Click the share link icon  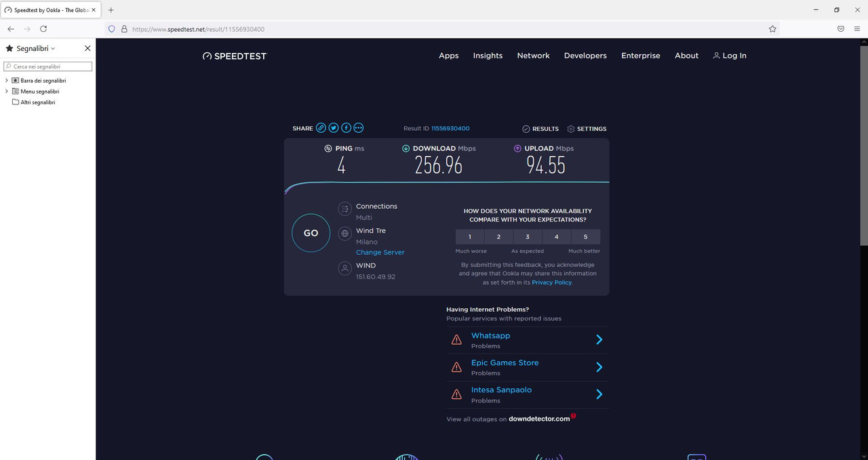(x=321, y=128)
